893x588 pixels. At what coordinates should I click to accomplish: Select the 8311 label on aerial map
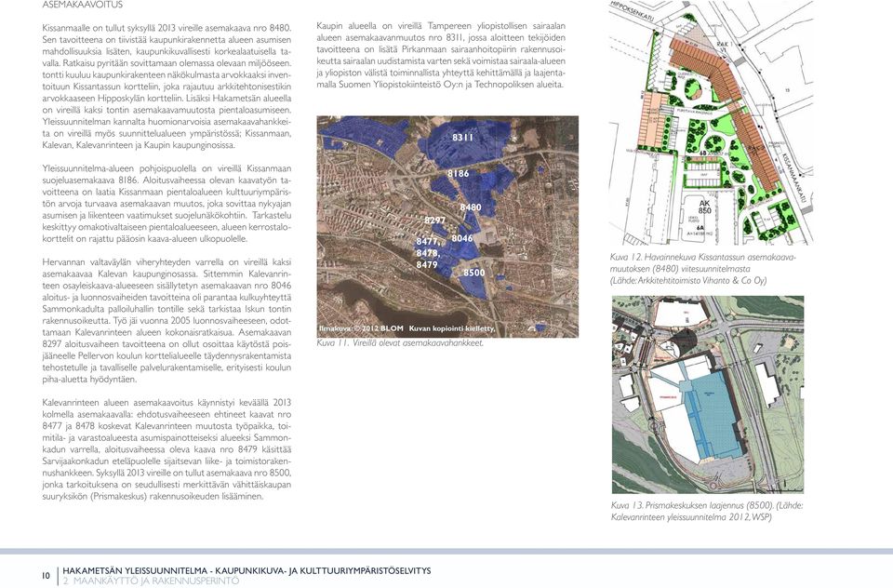point(463,138)
